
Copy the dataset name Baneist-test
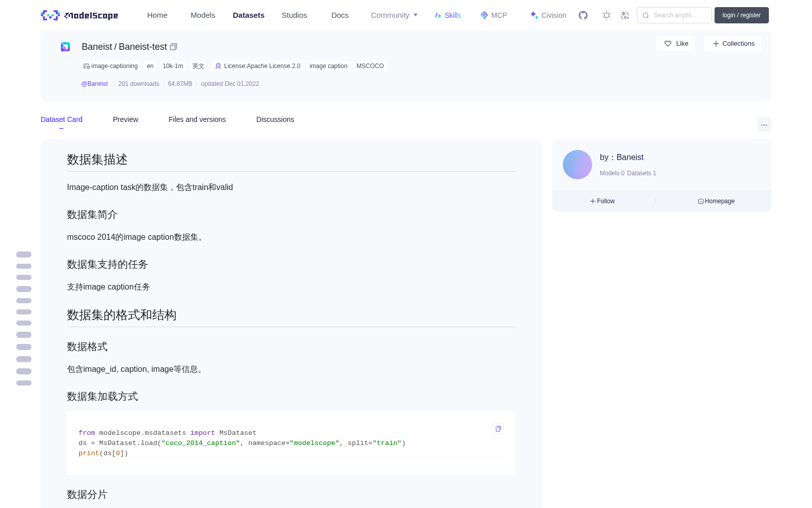click(174, 47)
